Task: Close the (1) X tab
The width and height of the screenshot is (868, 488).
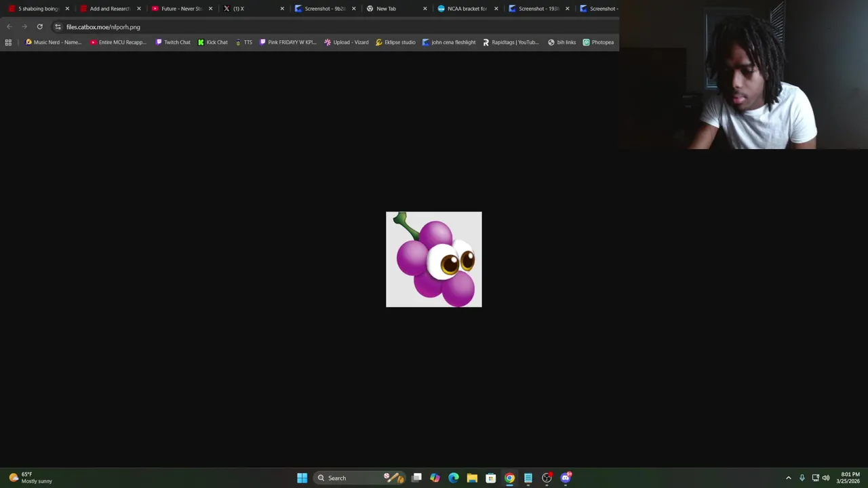Action: (282, 9)
